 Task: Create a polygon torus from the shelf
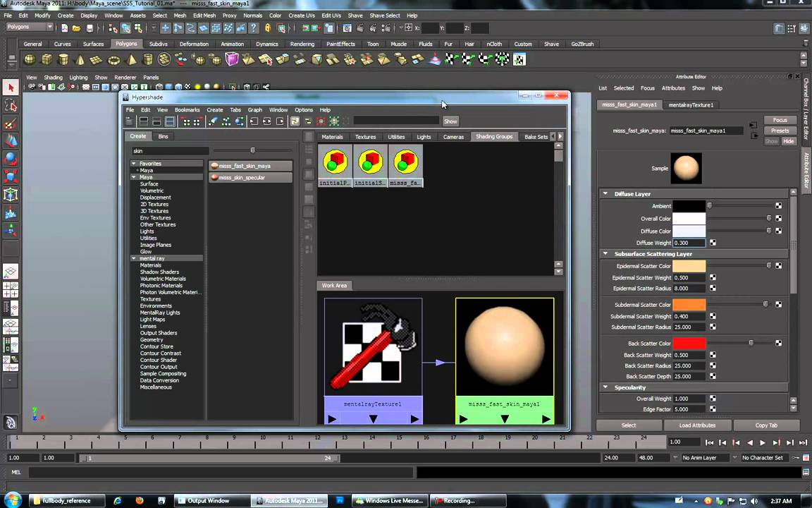(x=114, y=60)
